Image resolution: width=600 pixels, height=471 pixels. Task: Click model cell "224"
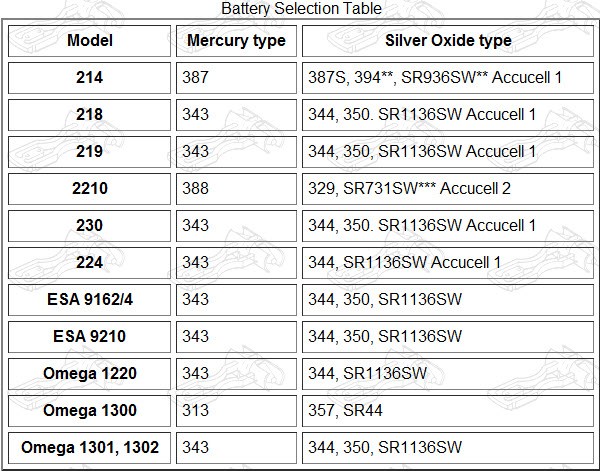coord(90,263)
